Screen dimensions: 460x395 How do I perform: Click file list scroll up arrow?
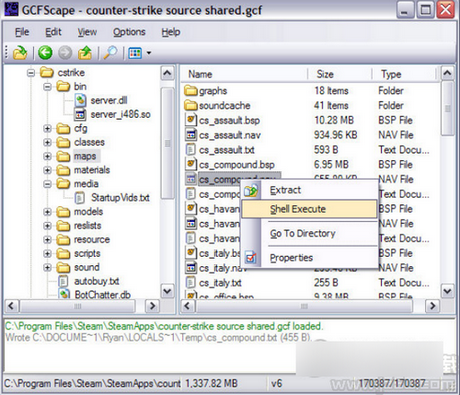click(x=447, y=73)
